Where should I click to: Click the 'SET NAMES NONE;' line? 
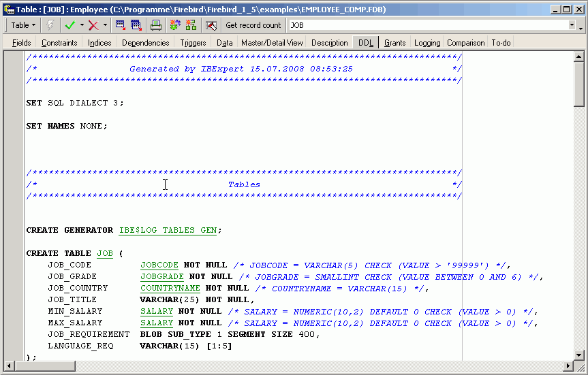click(x=67, y=126)
